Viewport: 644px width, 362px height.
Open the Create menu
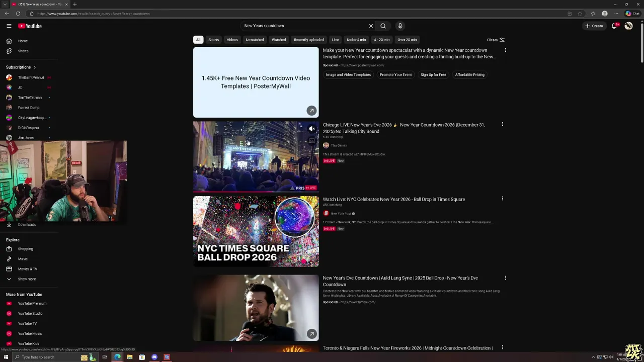(x=594, y=26)
